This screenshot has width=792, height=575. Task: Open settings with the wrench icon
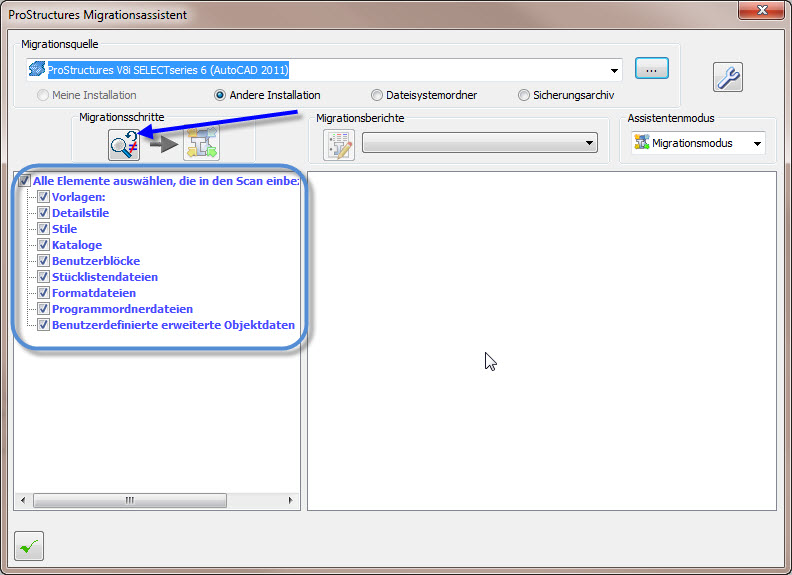[727, 77]
